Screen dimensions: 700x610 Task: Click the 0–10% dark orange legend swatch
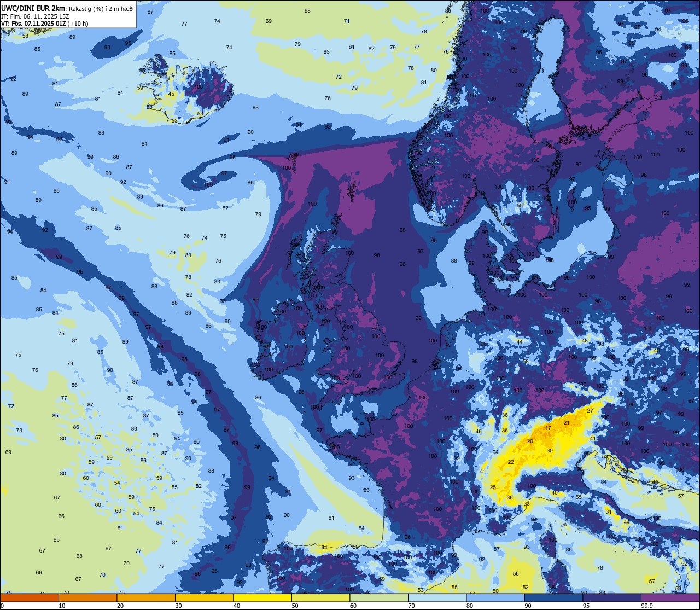30,598
